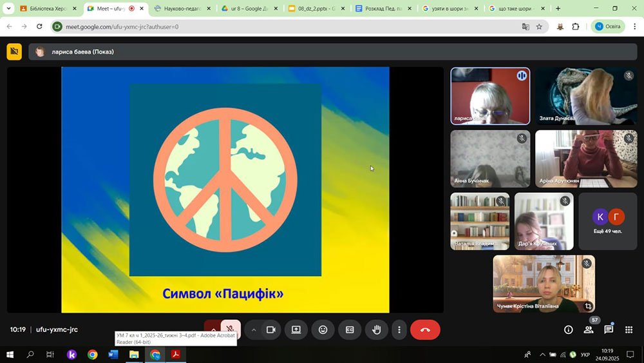Select Аріна Арутюнян video tile

(x=586, y=159)
